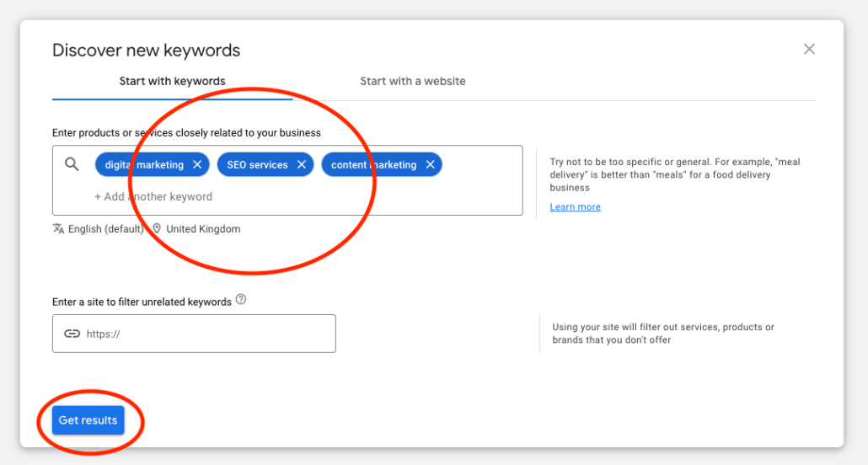The height and width of the screenshot is (465, 868).
Task: Select the Start with keywords tab
Action: pyautogui.click(x=172, y=82)
